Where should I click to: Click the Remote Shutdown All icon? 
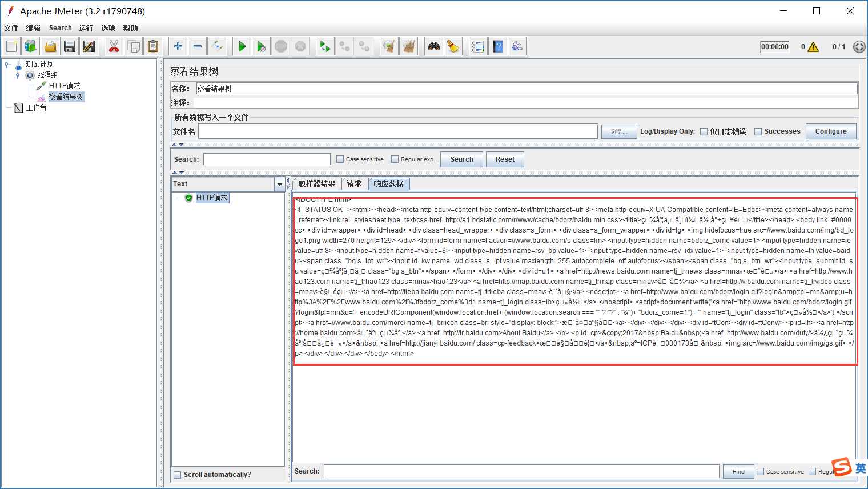pos(364,46)
